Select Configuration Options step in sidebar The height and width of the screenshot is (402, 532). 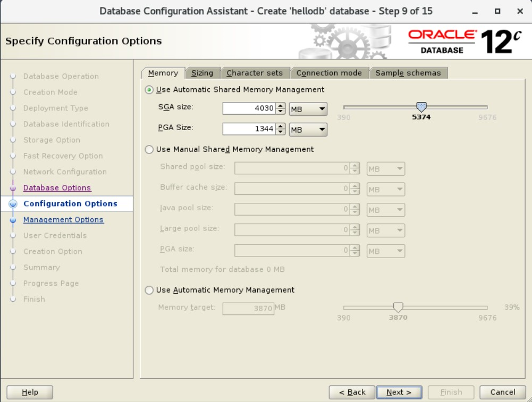click(70, 204)
